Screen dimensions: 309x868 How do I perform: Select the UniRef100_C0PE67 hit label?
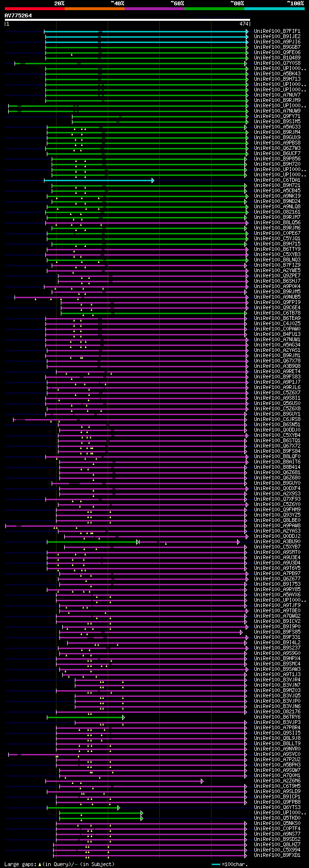277,233
